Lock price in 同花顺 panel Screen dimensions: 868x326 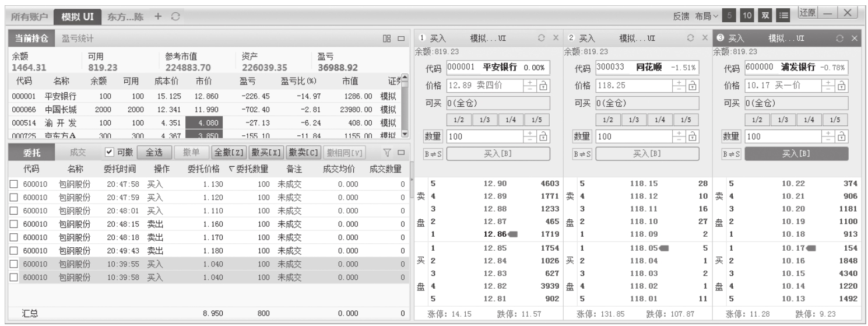694,85
